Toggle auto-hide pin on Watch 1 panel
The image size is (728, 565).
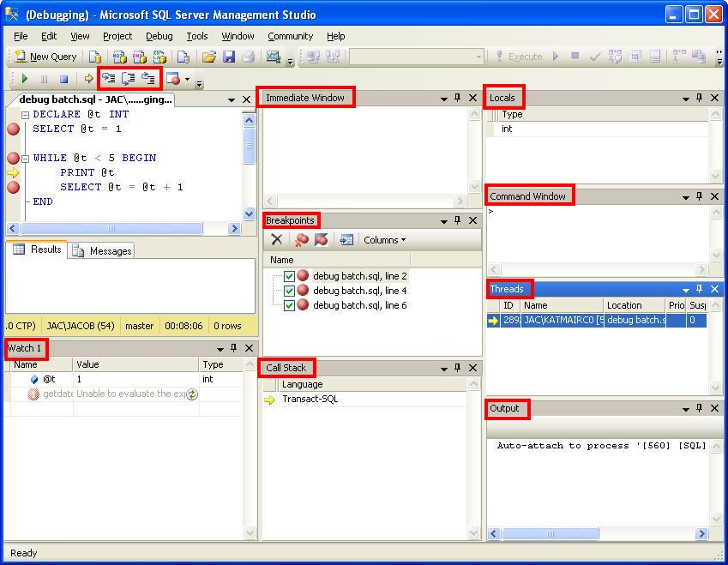coord(234,348)
